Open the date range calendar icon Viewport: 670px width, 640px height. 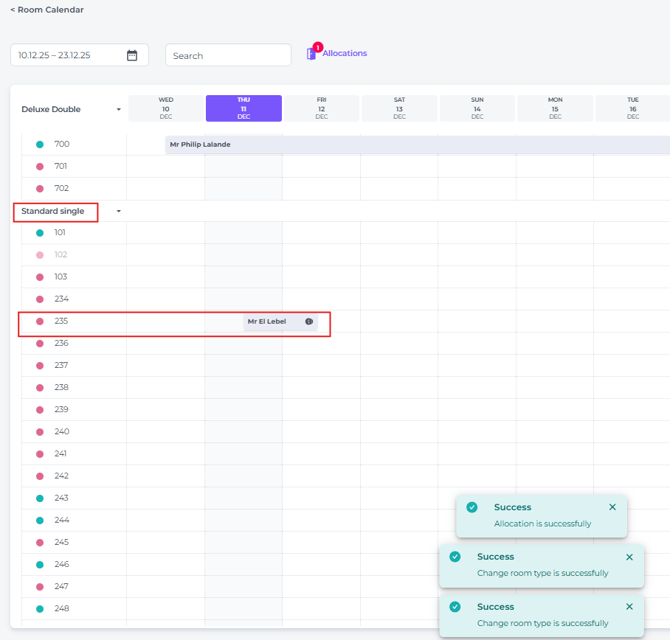coord(132,56)
